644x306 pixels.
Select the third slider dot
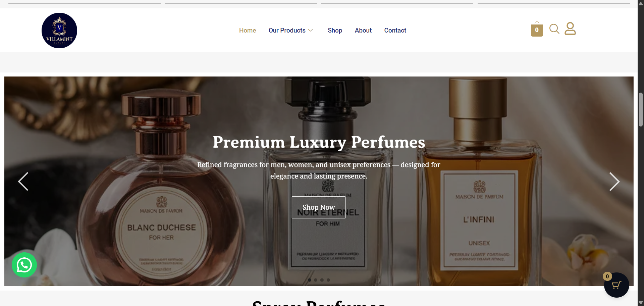[x=322, y=280]
